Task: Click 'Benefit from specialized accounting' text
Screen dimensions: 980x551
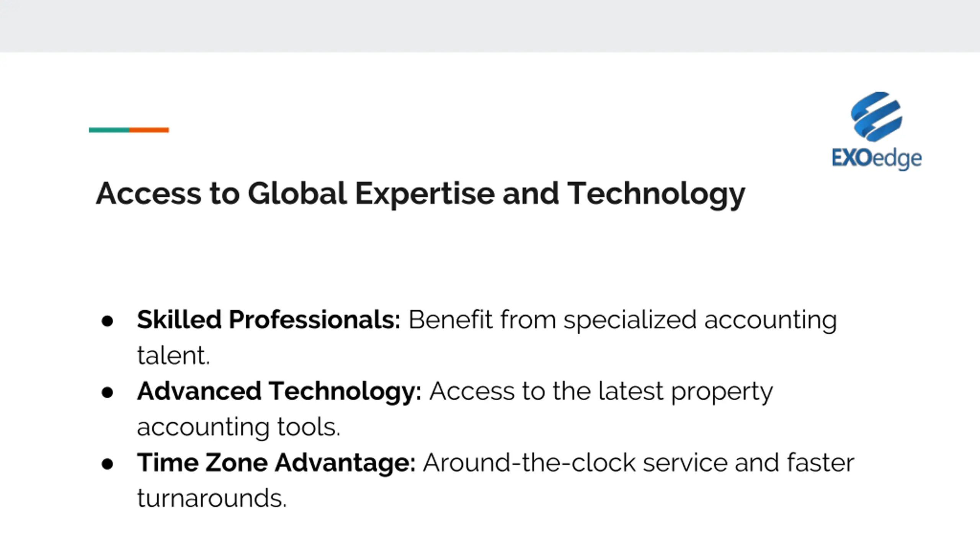Action: point(622,320)
